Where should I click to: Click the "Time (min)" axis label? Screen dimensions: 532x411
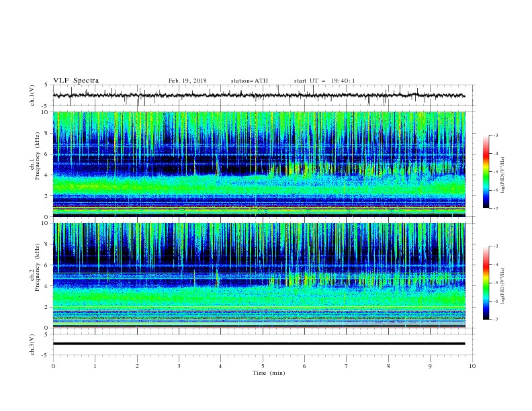click(x=269, y=373)
